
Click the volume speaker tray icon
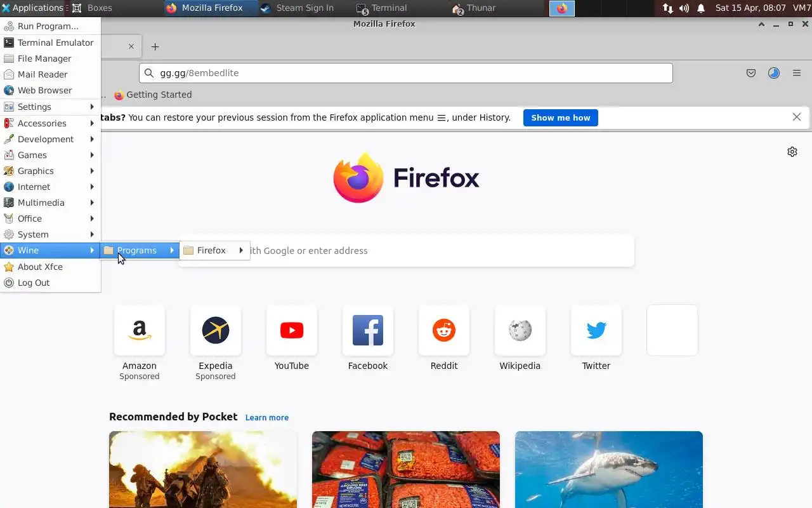click(x=684, y=8)
